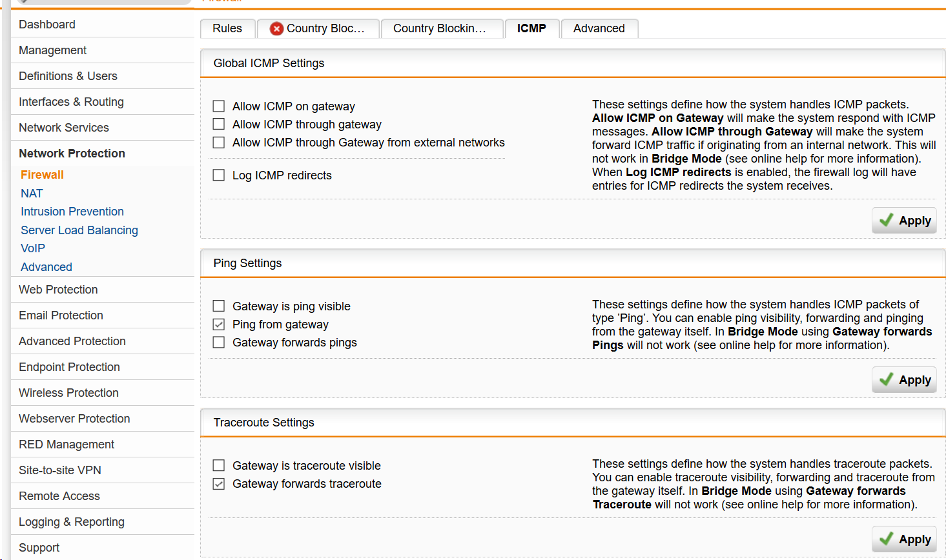The height and width of the screenshot is (560, 946).
Task: Open Intrusion Prevention submenu link
Action: [72, 212]
